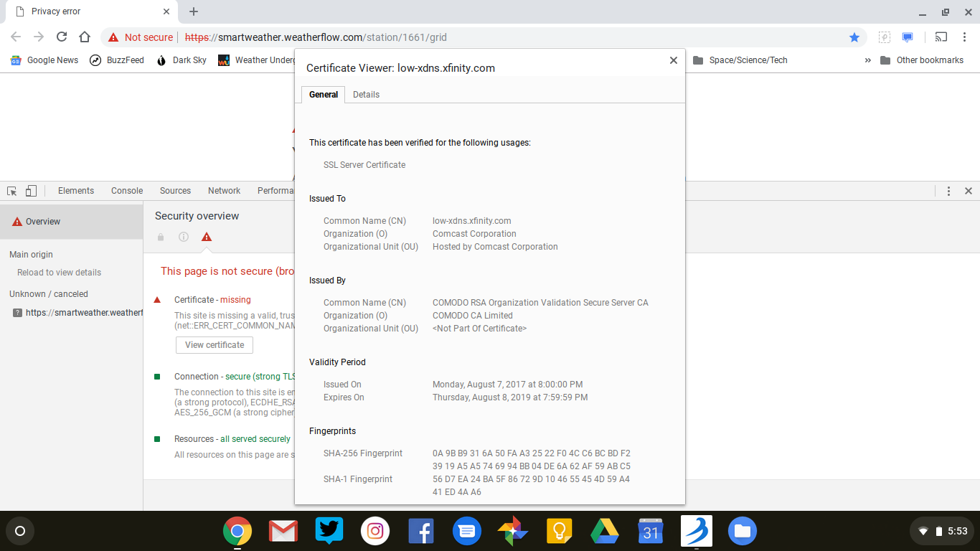Image resolution: width=980 pixels, height=551 pixels.
Task: Select the General tab in Certificate Viewer
Action: click(x=324, y=95)
